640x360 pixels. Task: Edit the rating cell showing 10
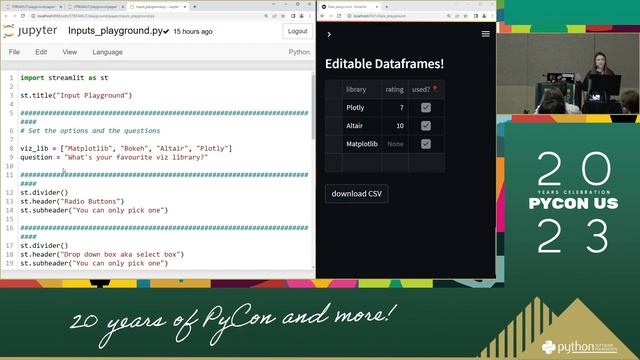coord(394,126)
